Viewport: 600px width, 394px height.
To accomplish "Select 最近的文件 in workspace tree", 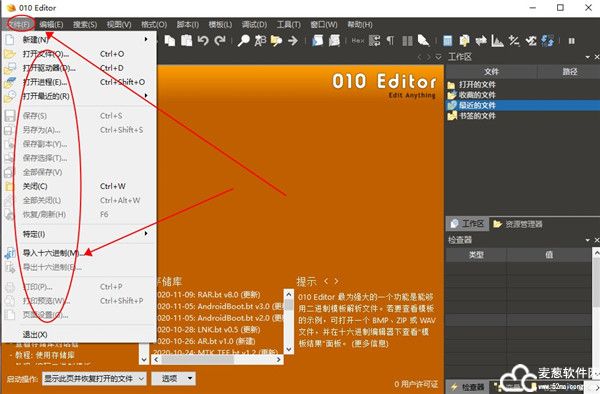I will pos(477,105).
